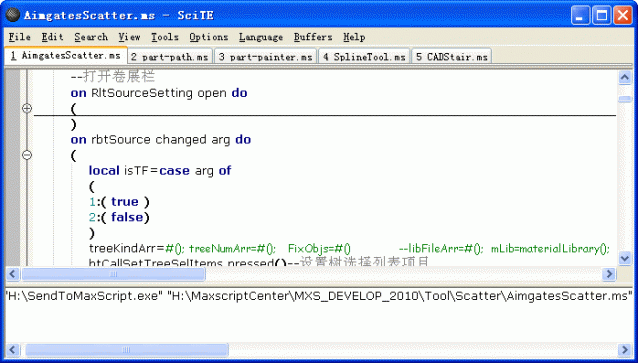
Task: Click editor vertical scrollbar down arrow
Action: (625, 258)
